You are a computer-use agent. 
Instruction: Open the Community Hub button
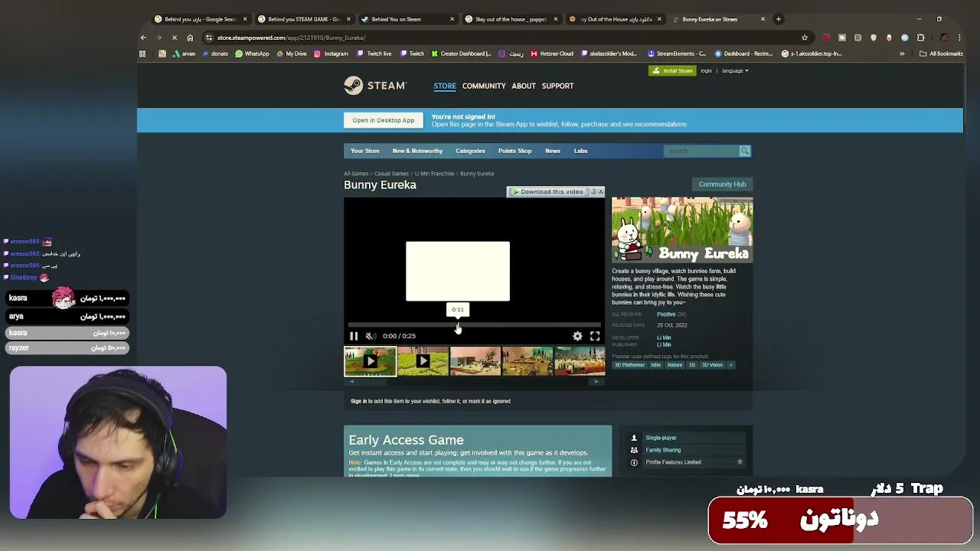click(722, 184)
